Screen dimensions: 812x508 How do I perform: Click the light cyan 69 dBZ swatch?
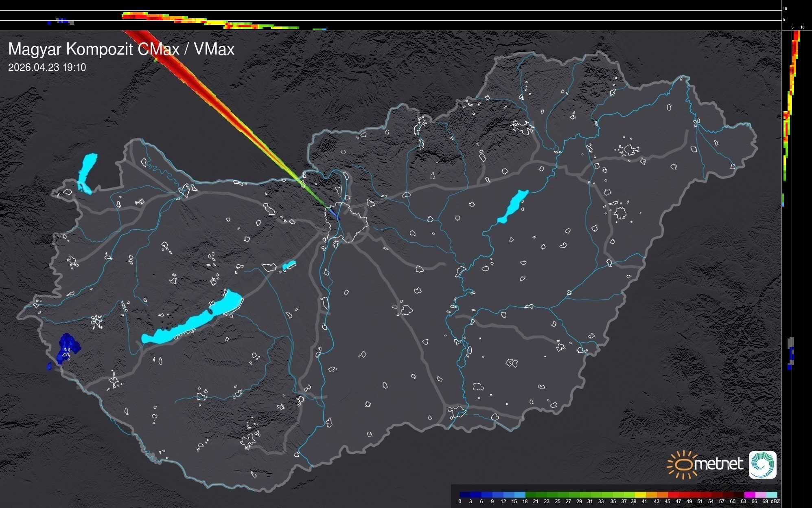tap(772, 495)
